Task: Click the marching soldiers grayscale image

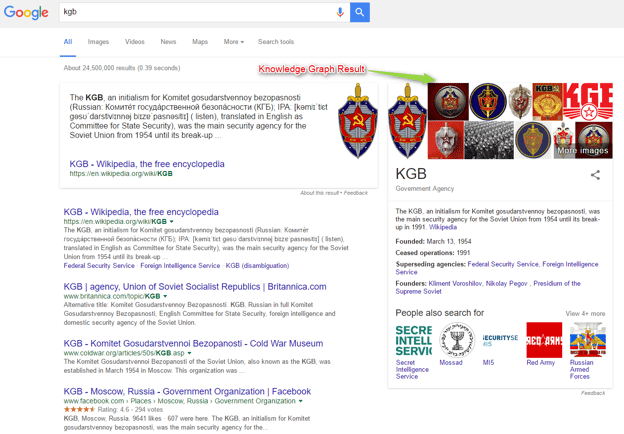Action: (489, 140)
